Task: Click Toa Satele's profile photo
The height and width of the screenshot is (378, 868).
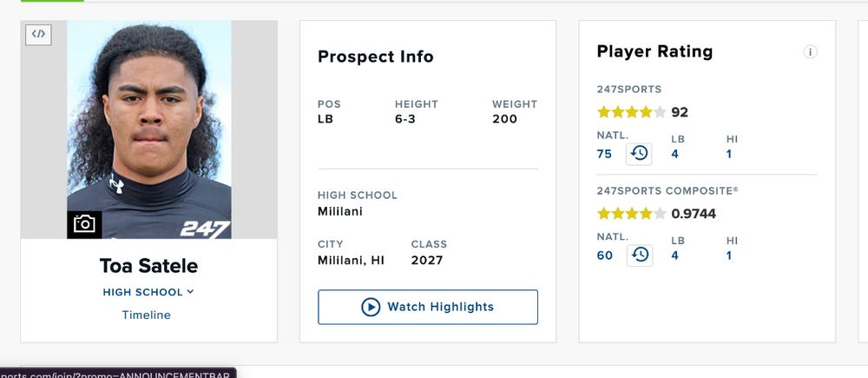Action: 148,122
